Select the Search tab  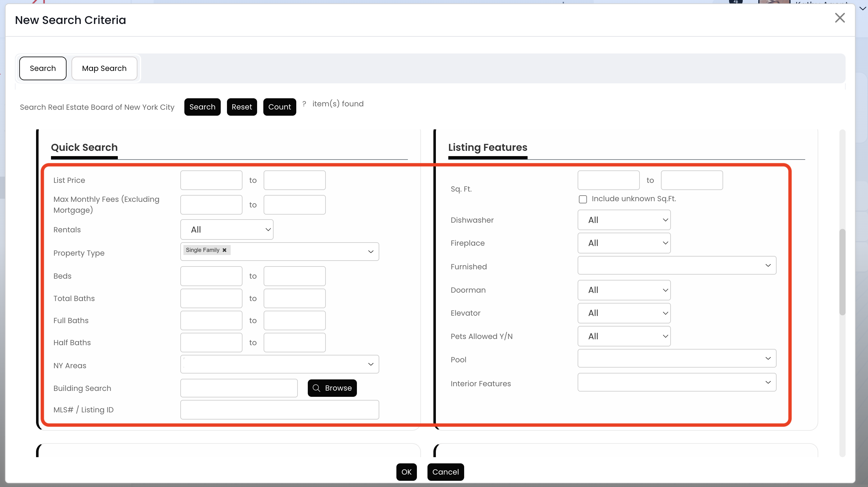[x=43, y=68]
